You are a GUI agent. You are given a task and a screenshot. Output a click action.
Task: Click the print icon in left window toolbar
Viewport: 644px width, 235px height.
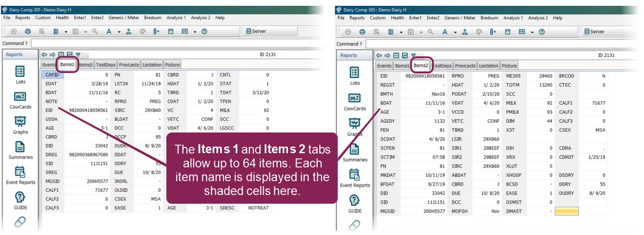pos(28,31)
